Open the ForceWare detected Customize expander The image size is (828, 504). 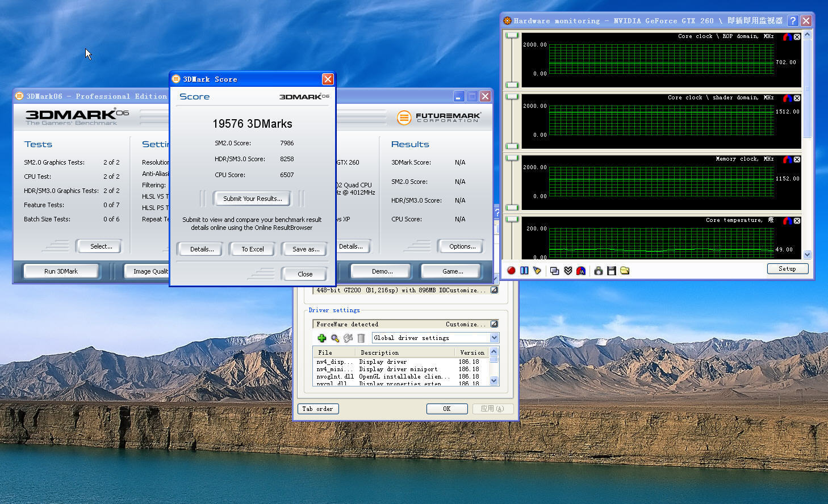(x=494, y=324)
